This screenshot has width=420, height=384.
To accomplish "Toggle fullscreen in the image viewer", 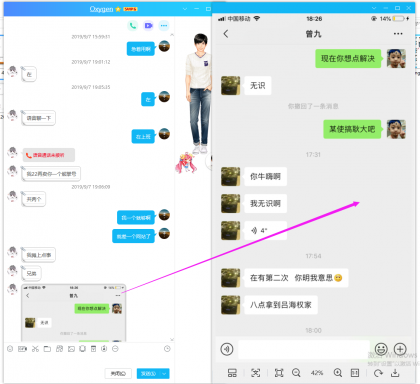I will coord(279,373).
